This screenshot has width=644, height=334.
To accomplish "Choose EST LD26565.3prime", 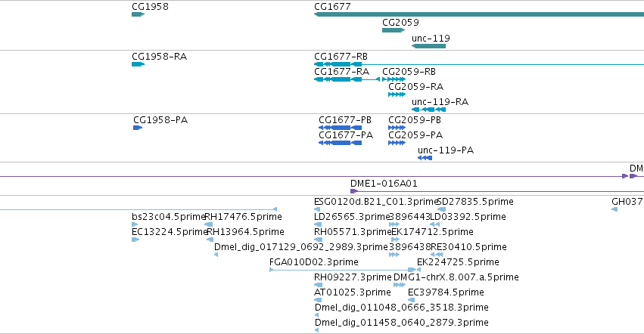I will tap(352, 217).
